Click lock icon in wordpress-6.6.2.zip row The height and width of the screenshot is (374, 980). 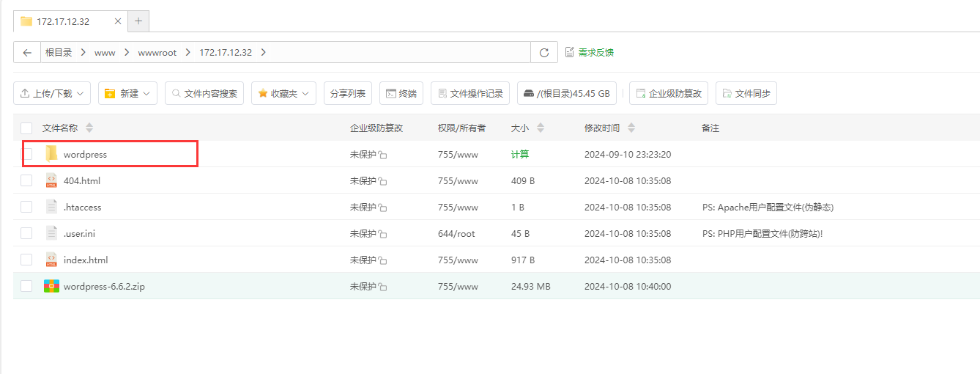(382, 287)
